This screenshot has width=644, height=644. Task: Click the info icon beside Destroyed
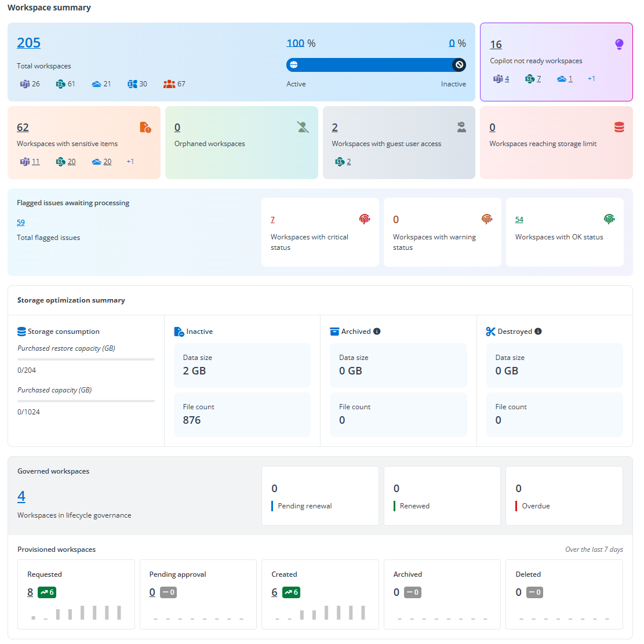point(538,332)
